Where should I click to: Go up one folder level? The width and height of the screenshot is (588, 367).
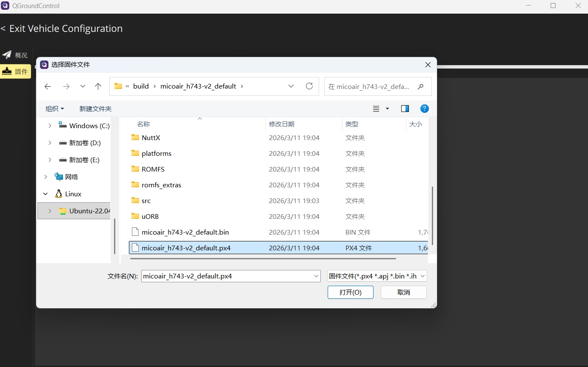(x=98, y=86)
